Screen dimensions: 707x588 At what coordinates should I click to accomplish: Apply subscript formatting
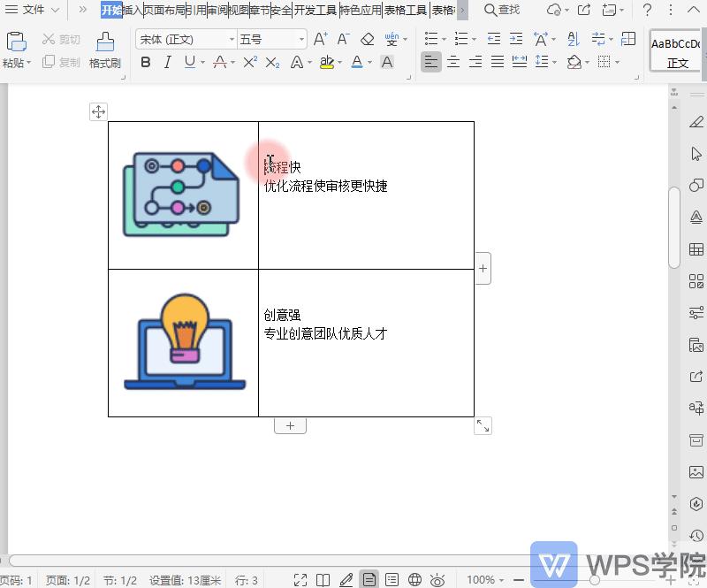(273, 62)
